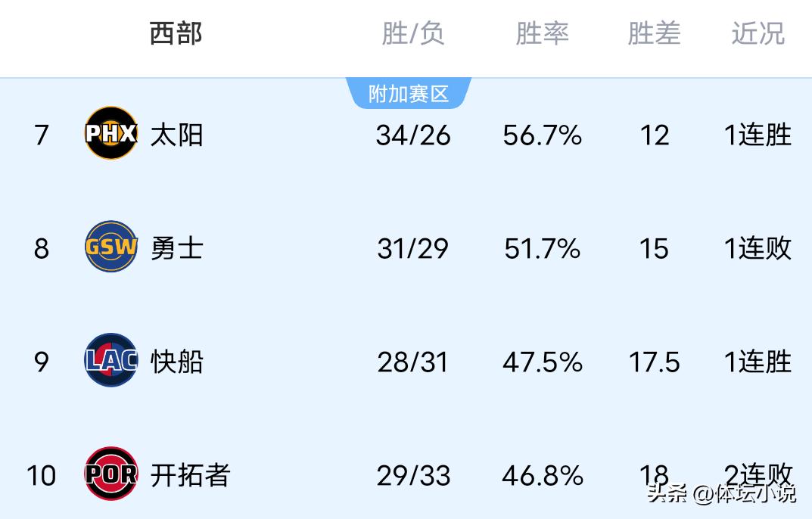The height and width of the screenshot is (519, 812).
Task: Tap the Trail Blazers 29/33 record
Action: pos(413,476)
